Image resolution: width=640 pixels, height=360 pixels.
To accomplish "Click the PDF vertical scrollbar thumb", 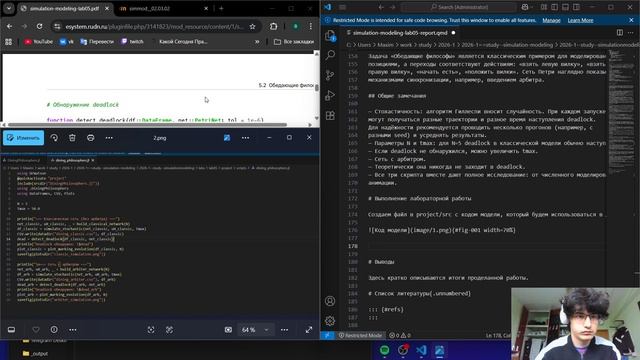I will (x=317, y=88).
